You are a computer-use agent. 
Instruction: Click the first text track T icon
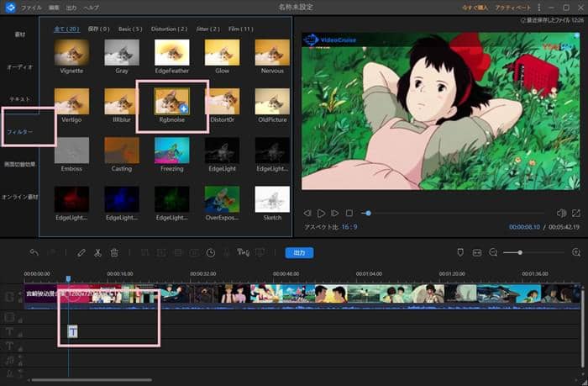point(9,331)
